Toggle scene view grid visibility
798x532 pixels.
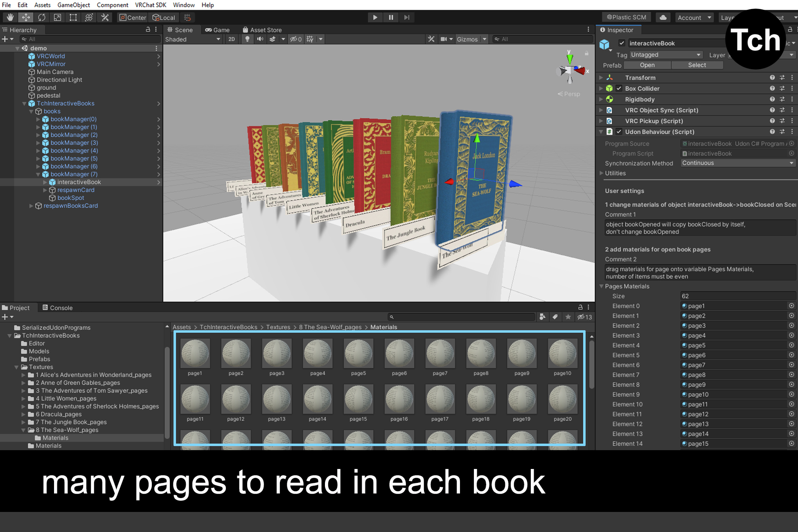[310, 39]
